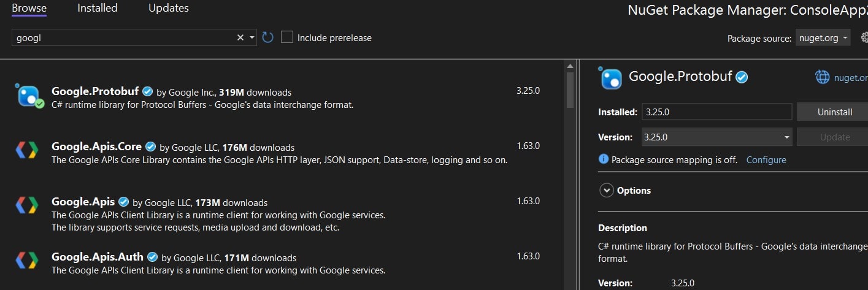Select the Google.Apis package title
The height and width of the screenshot is (290, 868).
[83, 202]
